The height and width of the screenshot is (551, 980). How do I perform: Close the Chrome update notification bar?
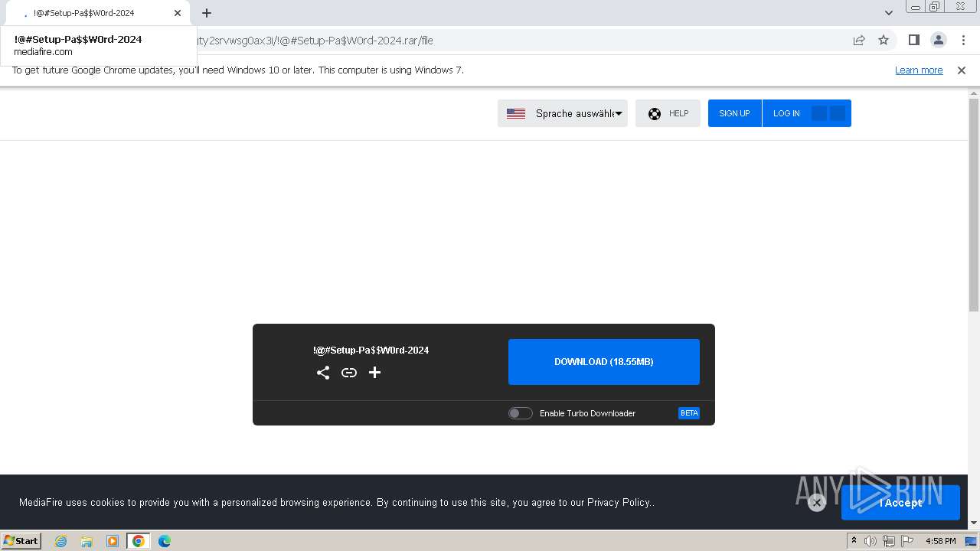[x=962, y=70]
